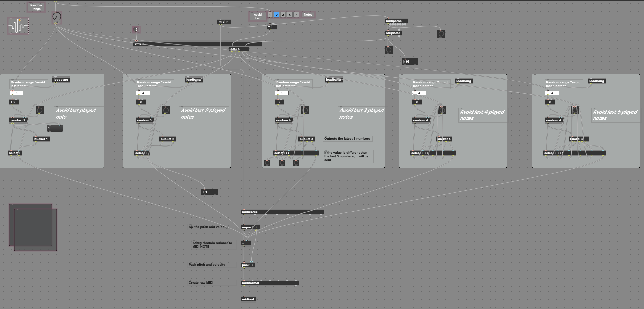Select the unpack i i object

coord(250,227)
